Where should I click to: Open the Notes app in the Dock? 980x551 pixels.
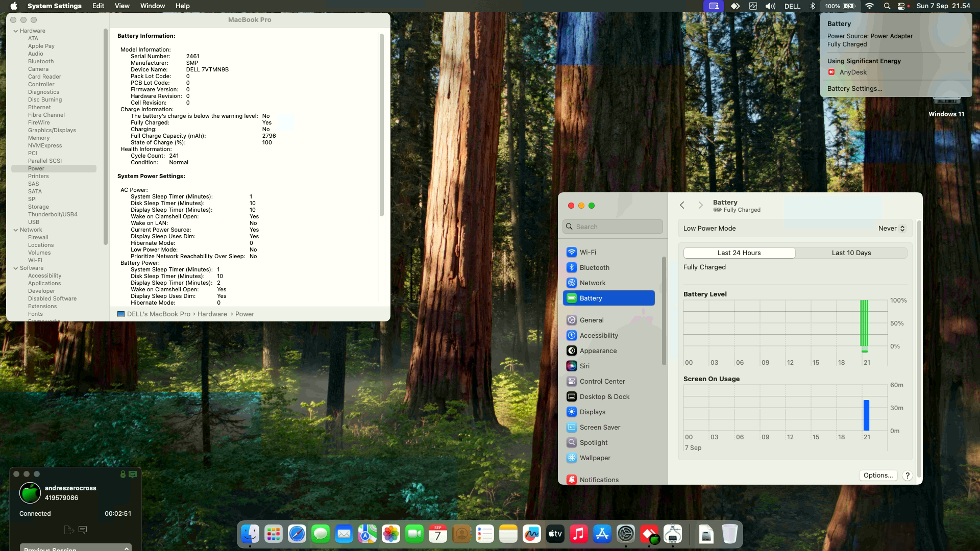pyautogui.click(x=508, y=534)
